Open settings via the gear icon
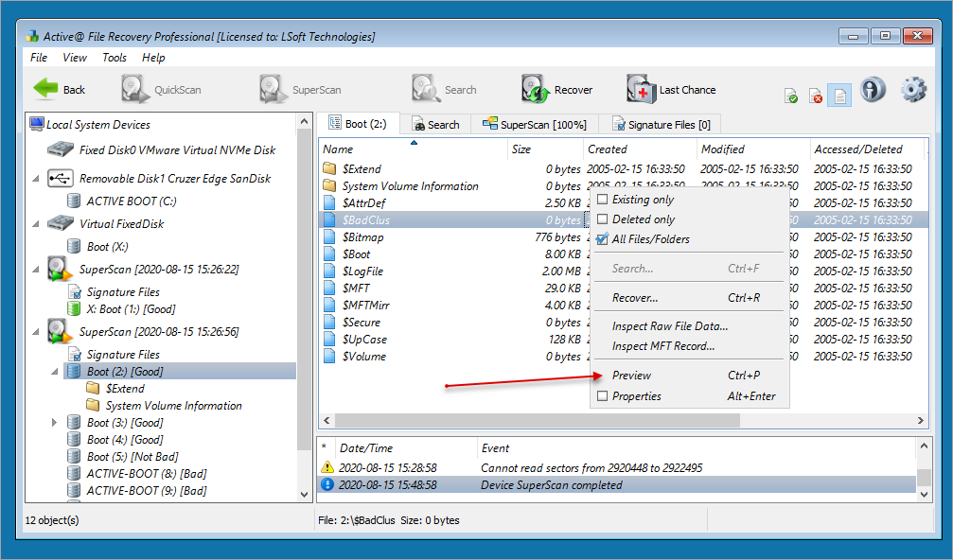The image size is (953, 560). pos(913,90)
